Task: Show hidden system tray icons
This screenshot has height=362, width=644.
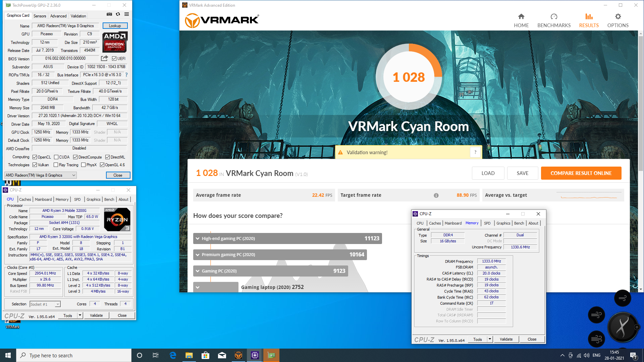Action: 562,355
